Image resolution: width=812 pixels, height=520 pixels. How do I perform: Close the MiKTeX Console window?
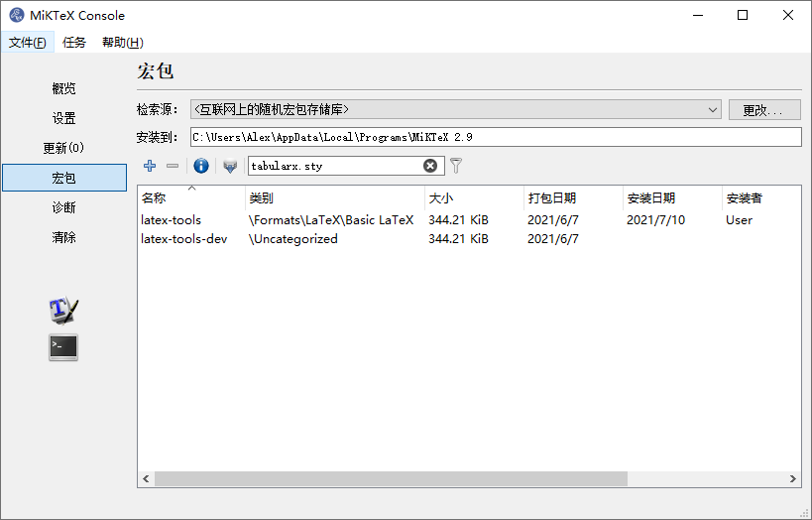[x=787, y=15]
